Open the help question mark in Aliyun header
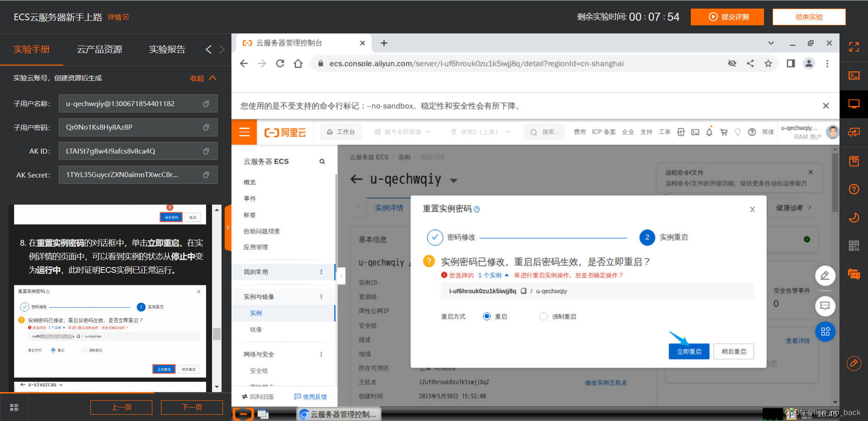Screen dimensions: 868x421 [752, 132]
